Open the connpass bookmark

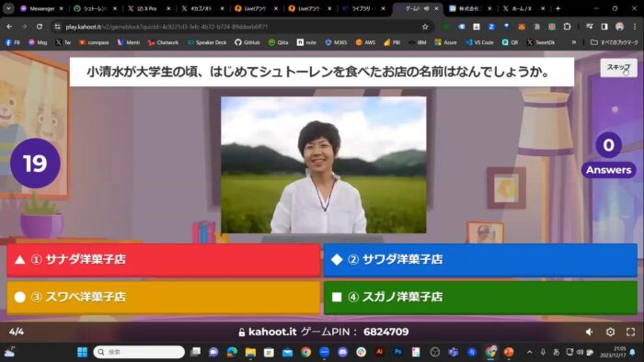(94, 42)
